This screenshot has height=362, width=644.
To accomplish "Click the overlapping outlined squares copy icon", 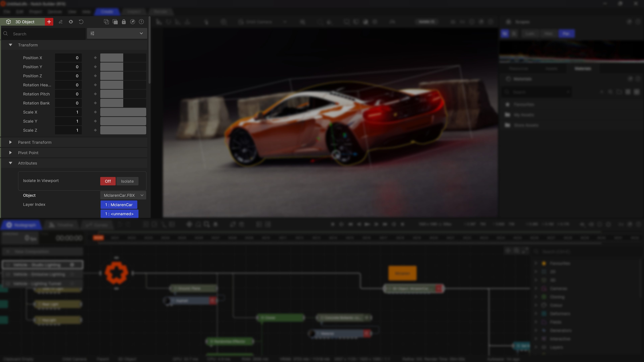I will (x=106, y=22).
